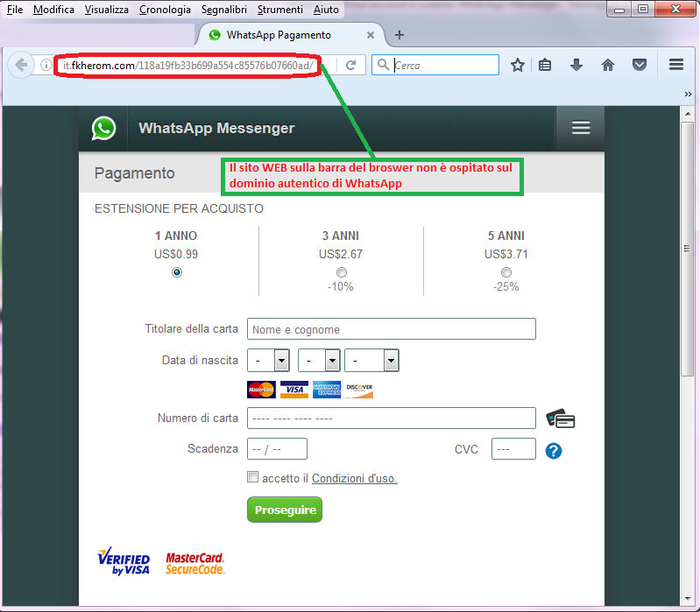700x612 pixels.
Task: Open Segnalibri menu
Action: click(x=224, y=10)
